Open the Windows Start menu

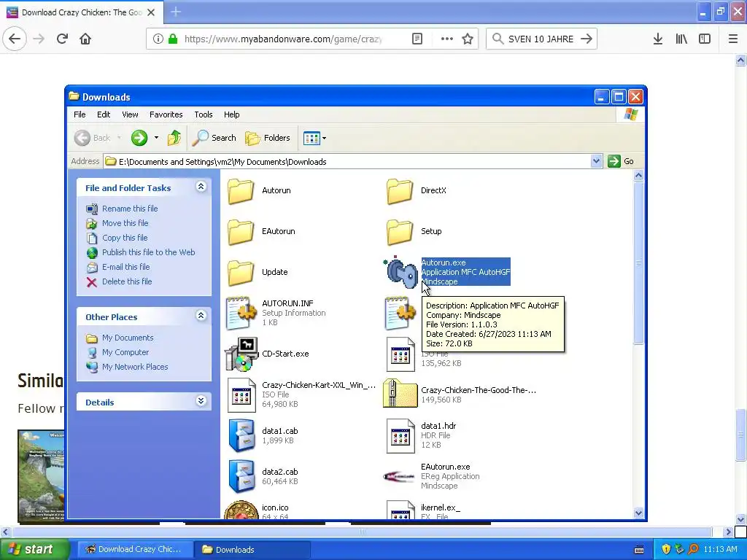click(x=34, y=549)
